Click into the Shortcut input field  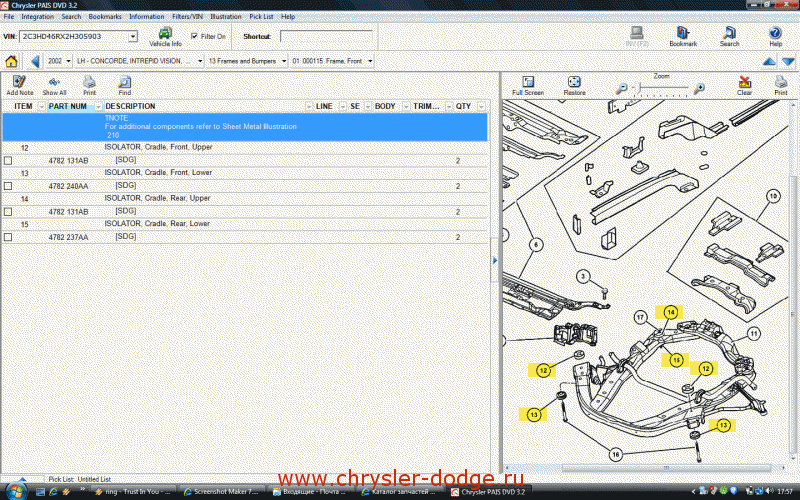326,37
